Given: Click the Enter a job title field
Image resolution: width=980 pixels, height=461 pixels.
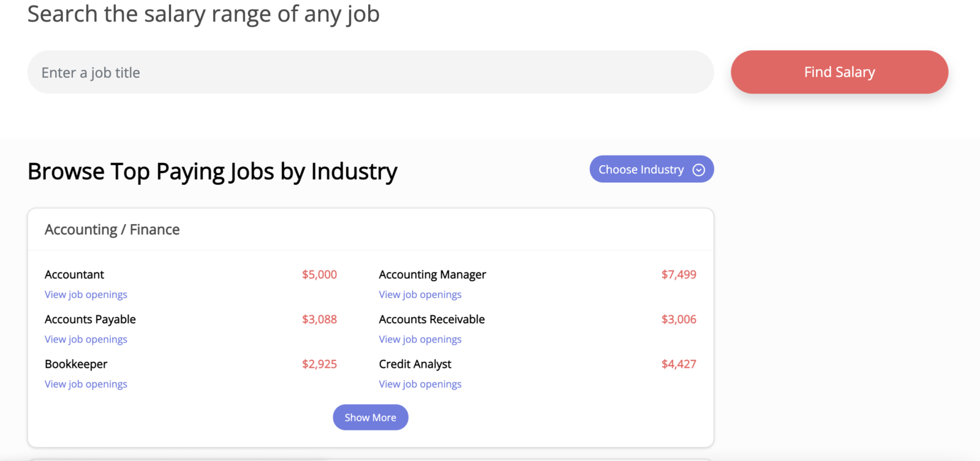Looking at the screenshot, I should [245, 72].
